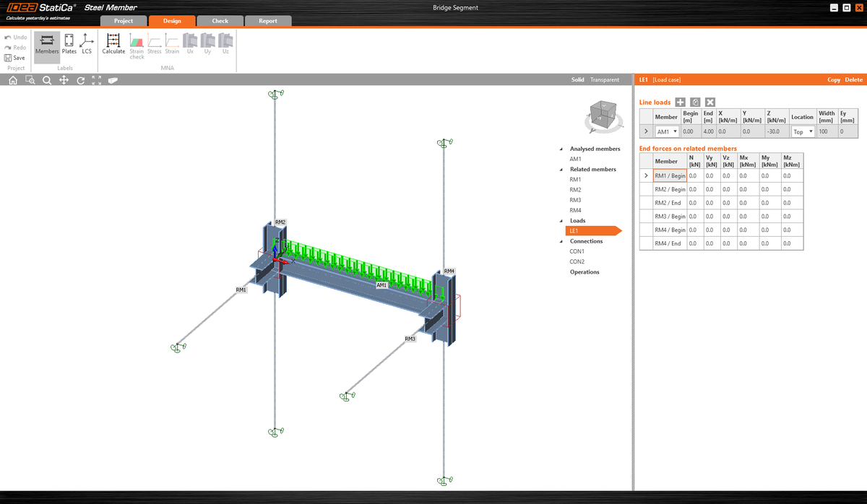This screenshot has width=867, height=504.
Task: Click the rotate view icon
Action: tap(80, 80)
